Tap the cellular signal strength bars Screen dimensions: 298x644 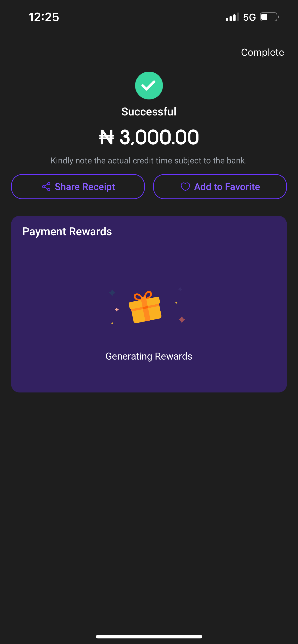coord(232,17)
